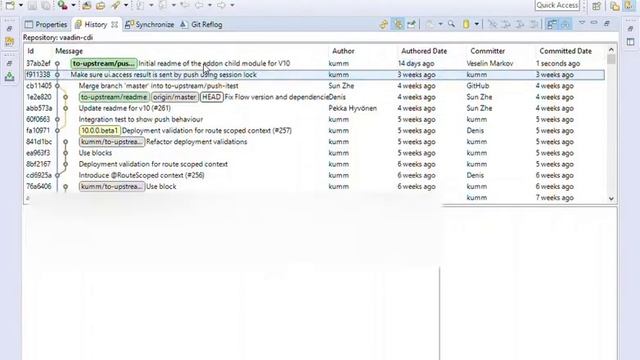Click the Authored Date column header
The image size is (640, 360).
(x=424, y=51)
